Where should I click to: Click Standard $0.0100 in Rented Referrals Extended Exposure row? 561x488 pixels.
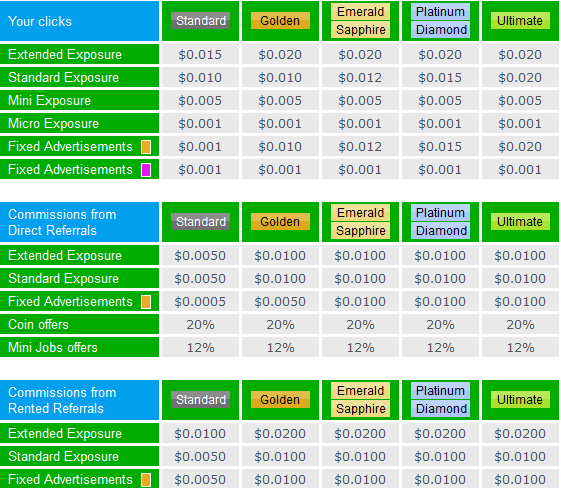[200, 433]
